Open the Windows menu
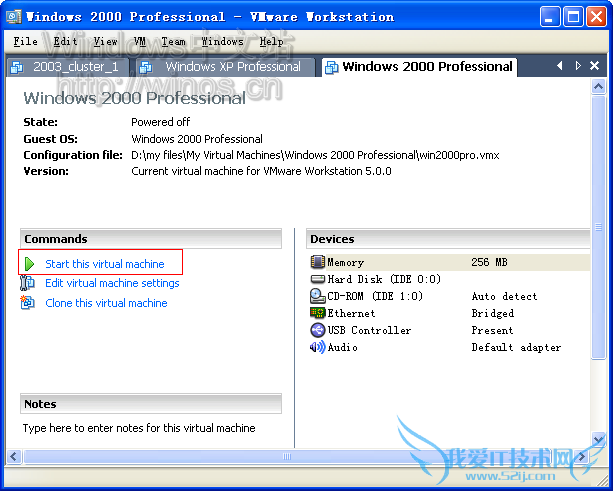 (222, 41)
